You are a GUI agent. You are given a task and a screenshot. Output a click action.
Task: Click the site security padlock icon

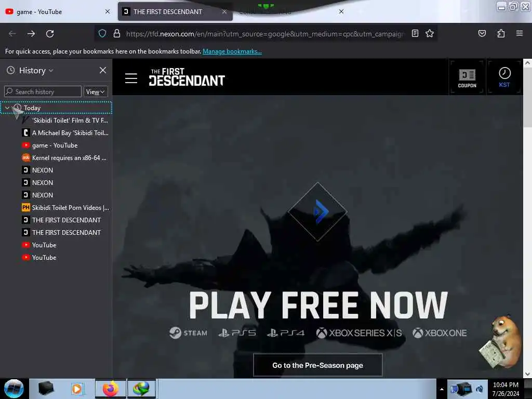[x=117, y=33]
